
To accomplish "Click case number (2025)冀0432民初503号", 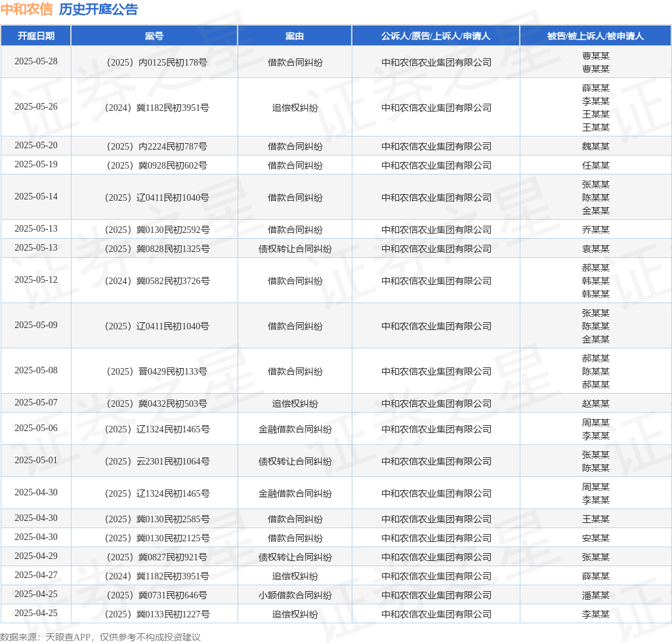I will [157, 404].
